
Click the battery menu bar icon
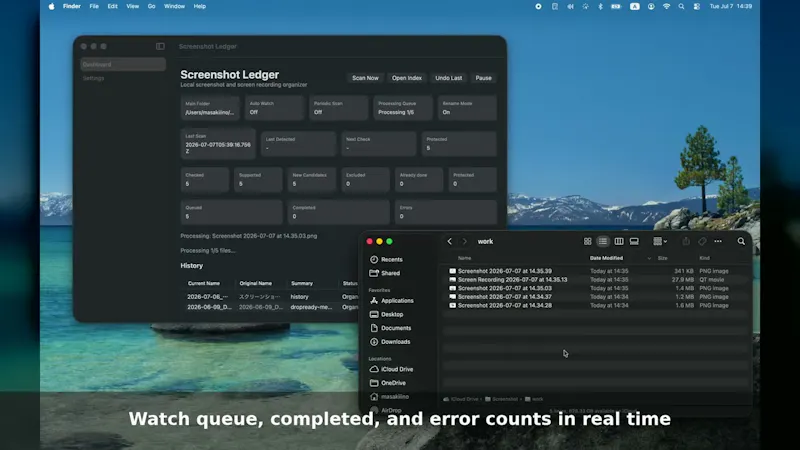tap(616, 6)
